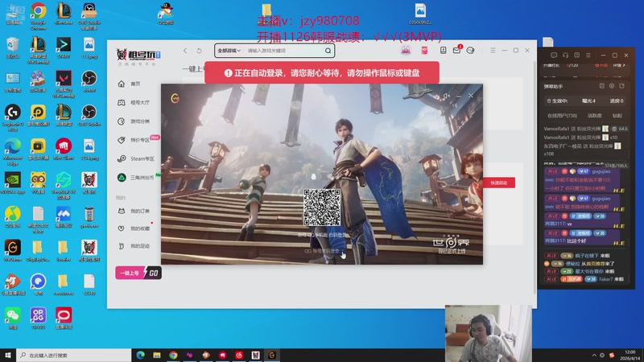
Task: Open the user avatar in the top bar
Action: (406, 50)
